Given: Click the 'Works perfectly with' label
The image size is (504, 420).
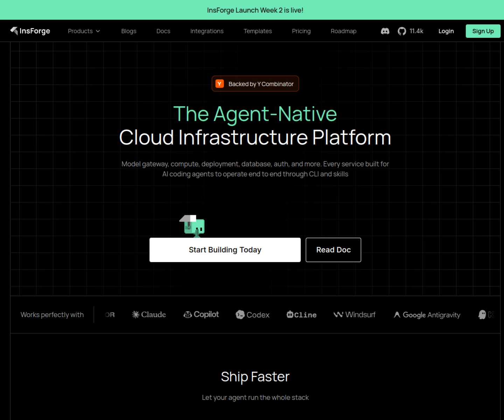Looking at the screenshot, I should (52, 315).
